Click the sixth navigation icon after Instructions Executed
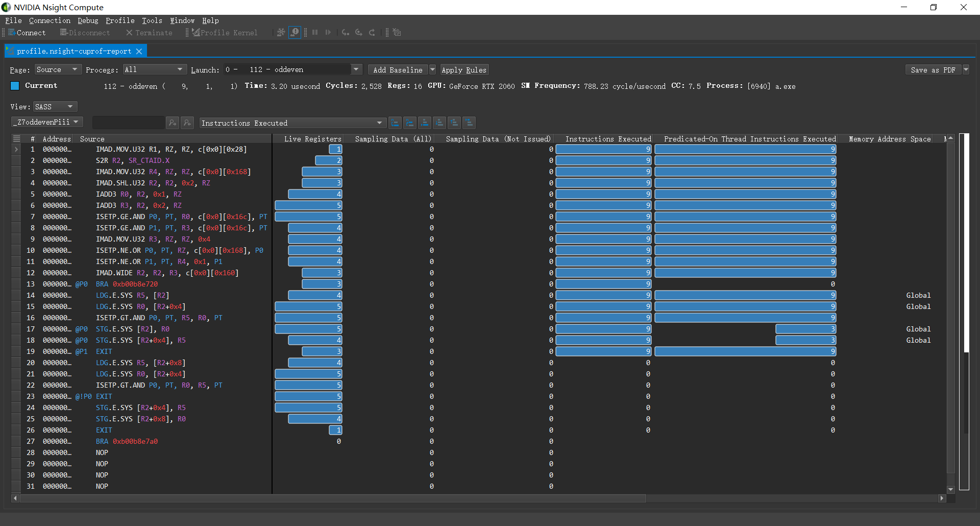The height and width of the screenshot is (526, 980). (469, 123)
